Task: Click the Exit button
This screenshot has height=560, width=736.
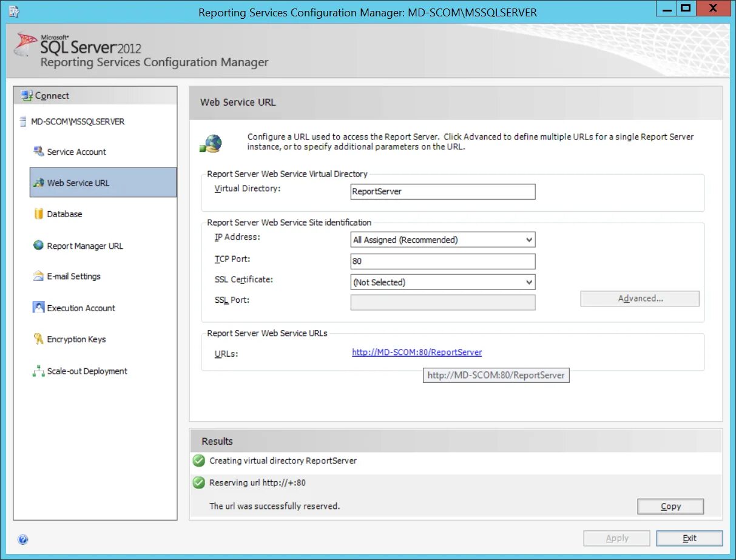Action: (690, 538)
